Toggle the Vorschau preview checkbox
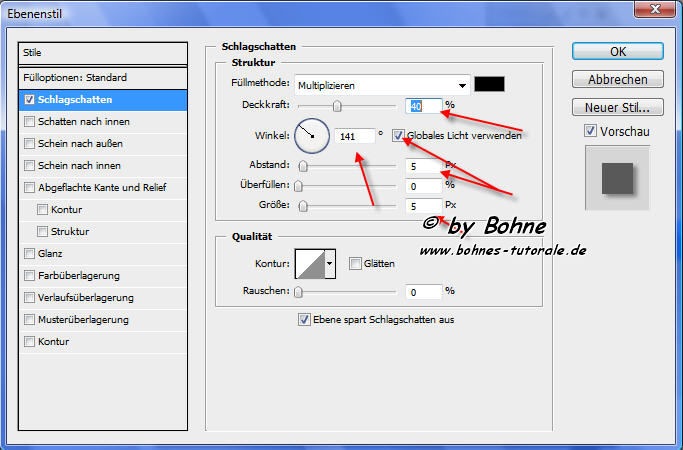The image size is (683, 450). click(589, 130)
